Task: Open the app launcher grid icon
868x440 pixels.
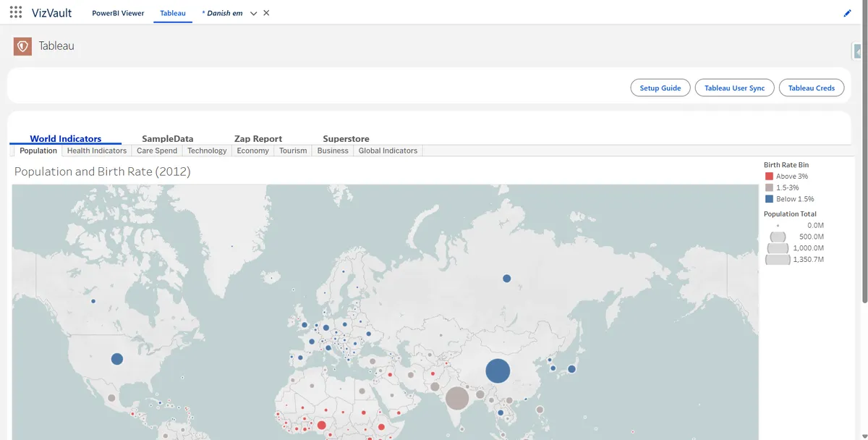Action: tap(16, 12)
